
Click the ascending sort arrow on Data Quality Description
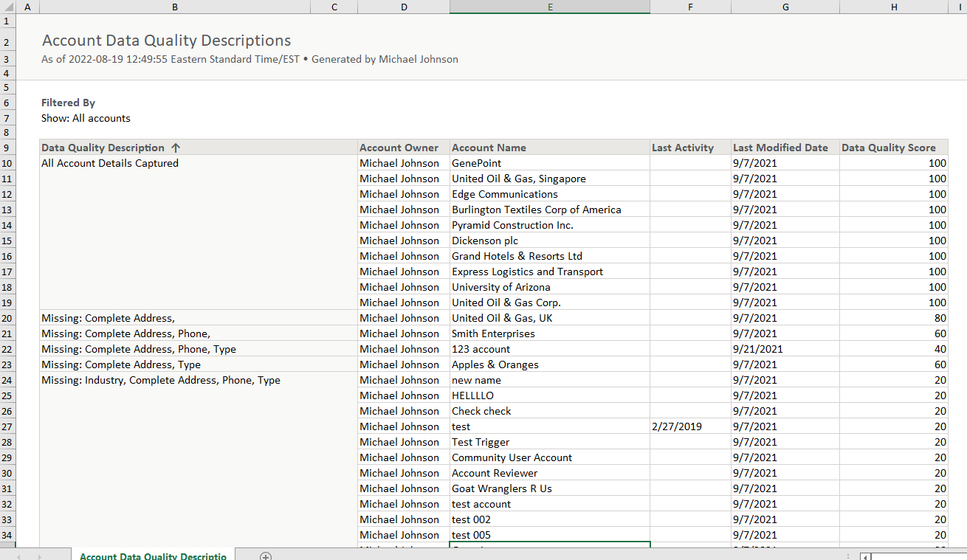coord(176,147)
